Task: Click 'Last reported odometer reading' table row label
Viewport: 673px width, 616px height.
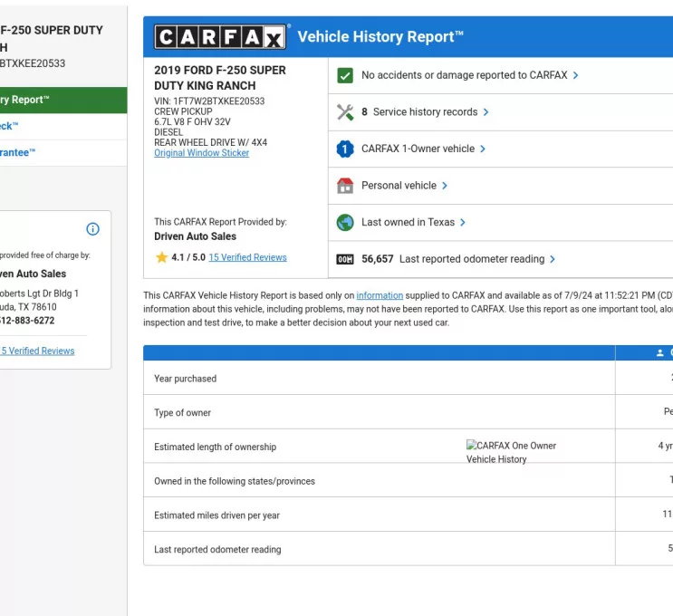Action: [217, 550]
